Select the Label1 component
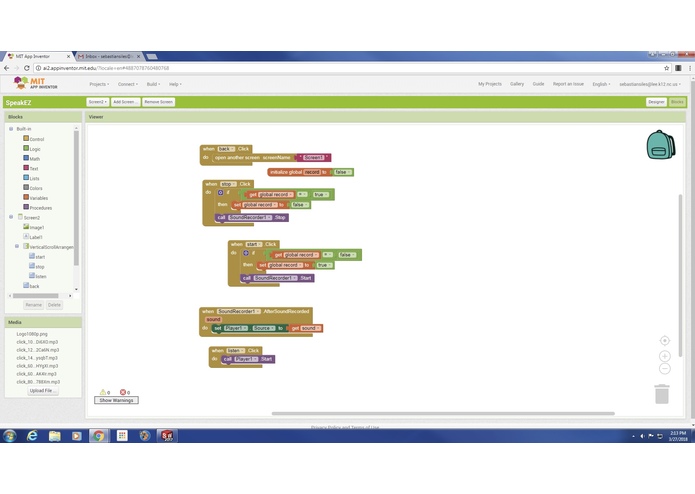The image size is (695, 494). 33,237
